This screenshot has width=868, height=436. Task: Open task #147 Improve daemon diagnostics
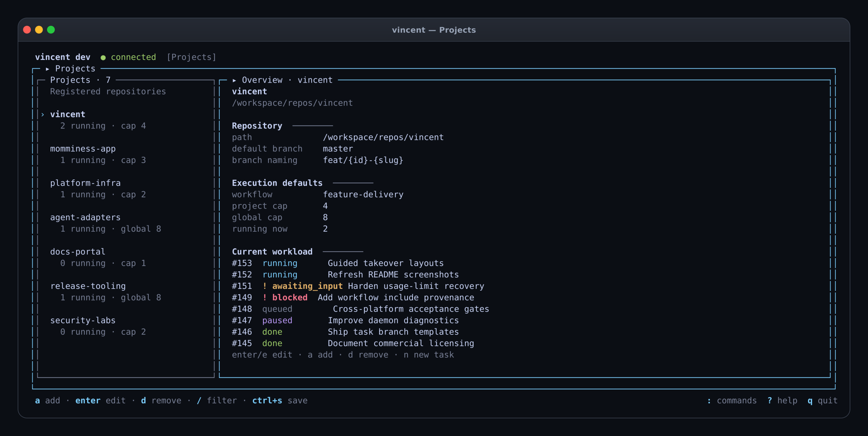point(346,321)
